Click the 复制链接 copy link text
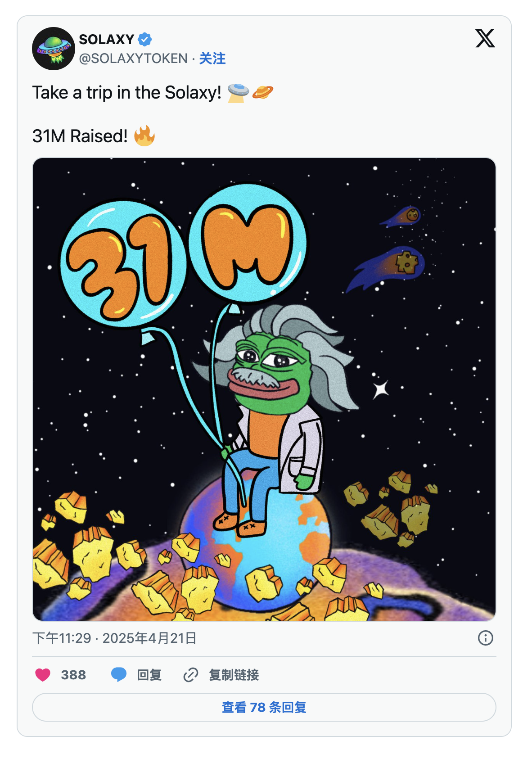Viewport: 532px width, 759px height. (x=234, y=675)
